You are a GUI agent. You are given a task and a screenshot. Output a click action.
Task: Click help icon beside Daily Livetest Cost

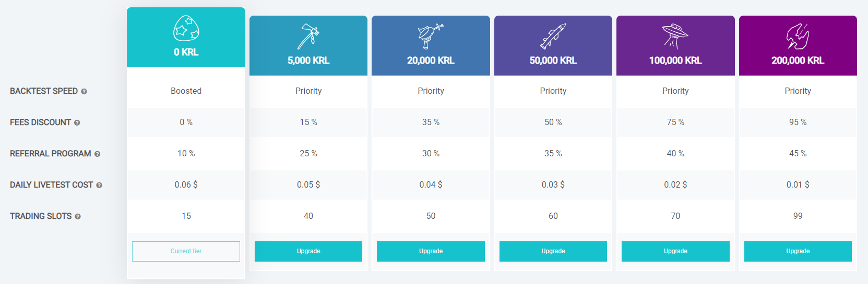click(99, 185)
